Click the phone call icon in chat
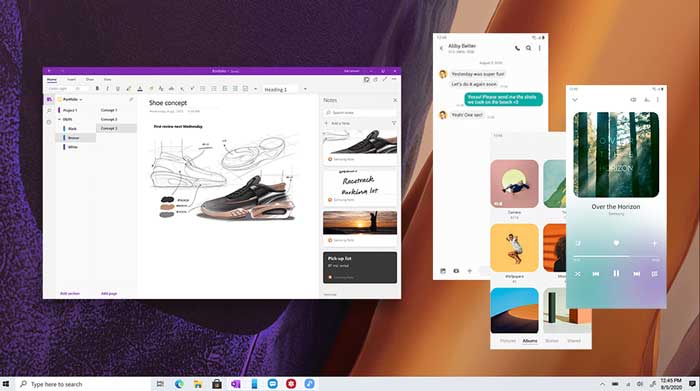 pos(517,48)
